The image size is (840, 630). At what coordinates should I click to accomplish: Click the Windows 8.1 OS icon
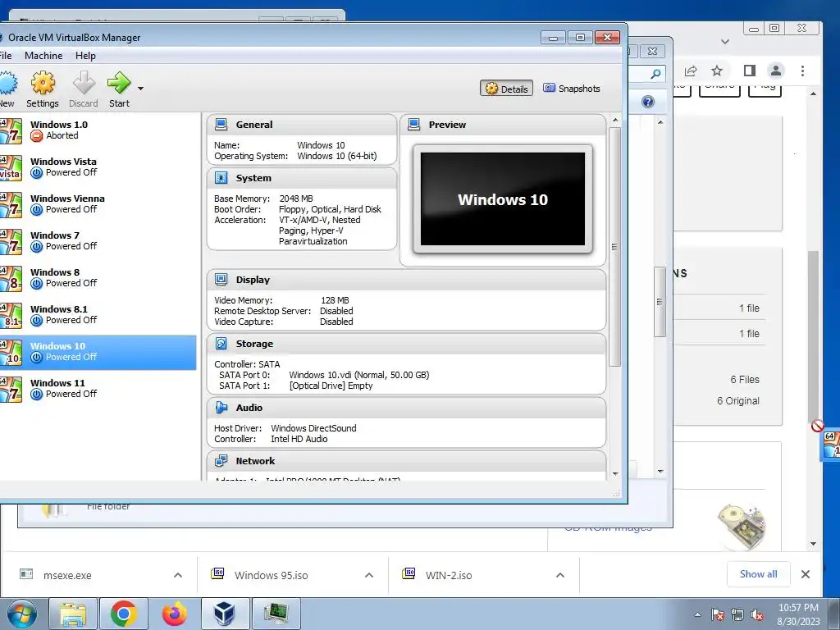click(11, 316)
